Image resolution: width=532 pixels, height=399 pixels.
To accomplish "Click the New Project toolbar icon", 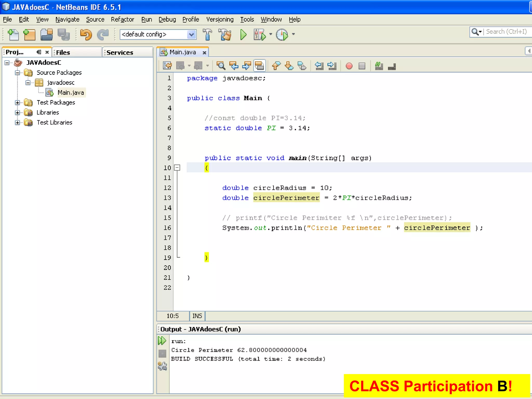I will 29,35.
